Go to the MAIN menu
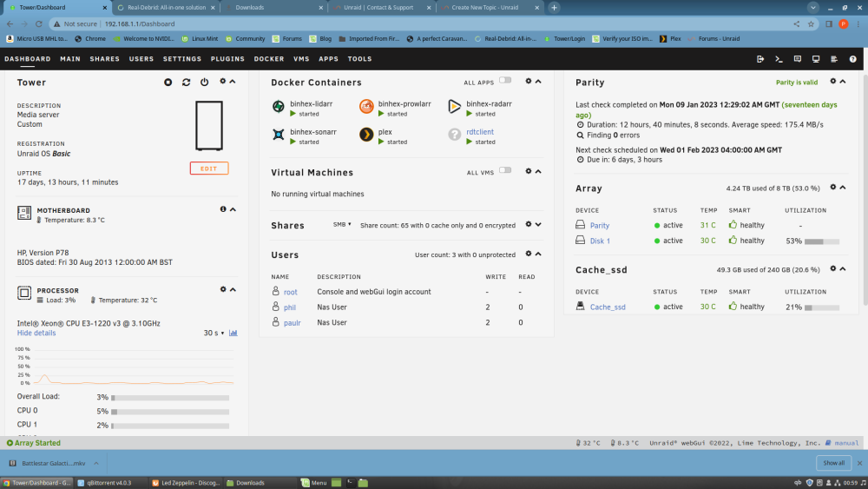This screenshot has height=489, width=868. [x=70, y=59]
